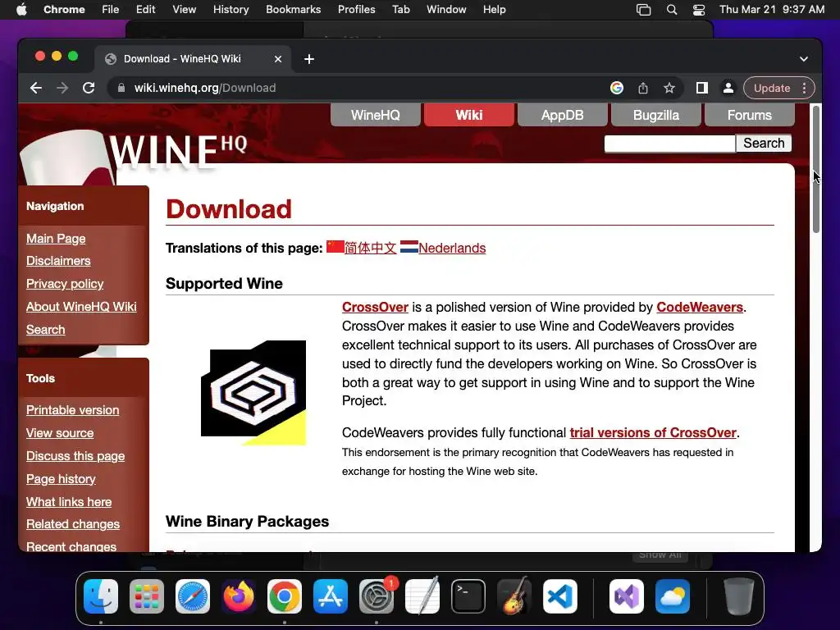Viewport: 840px width, 630px height.
Task: Open Spotlight search in menu bar
Action: coord(671,10)
